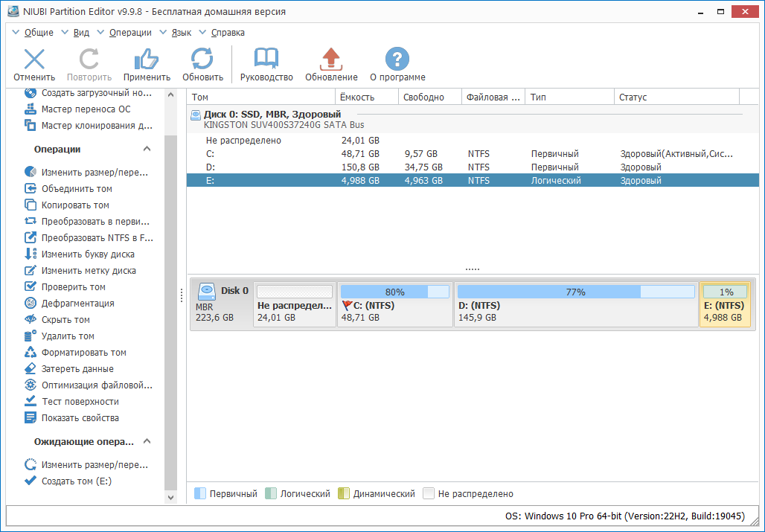Launch Создать загрузочный носитель from the sidebar
The image size is (765, 532).
tap(88, 93)
